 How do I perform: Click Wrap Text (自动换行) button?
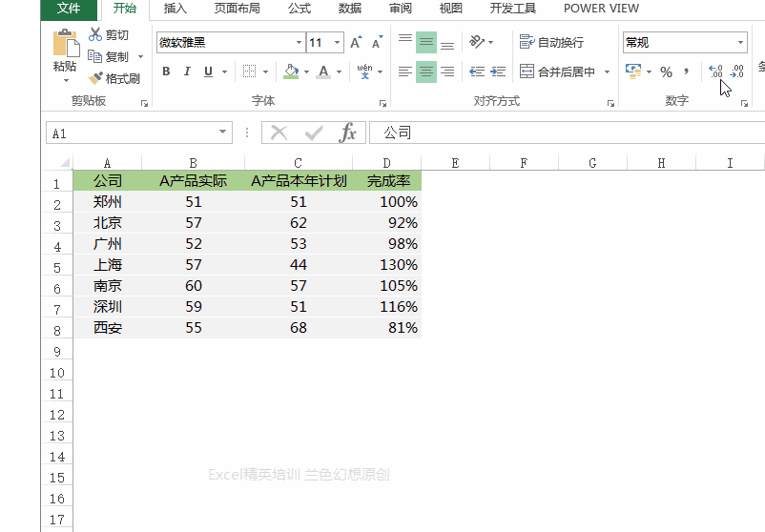551,42
